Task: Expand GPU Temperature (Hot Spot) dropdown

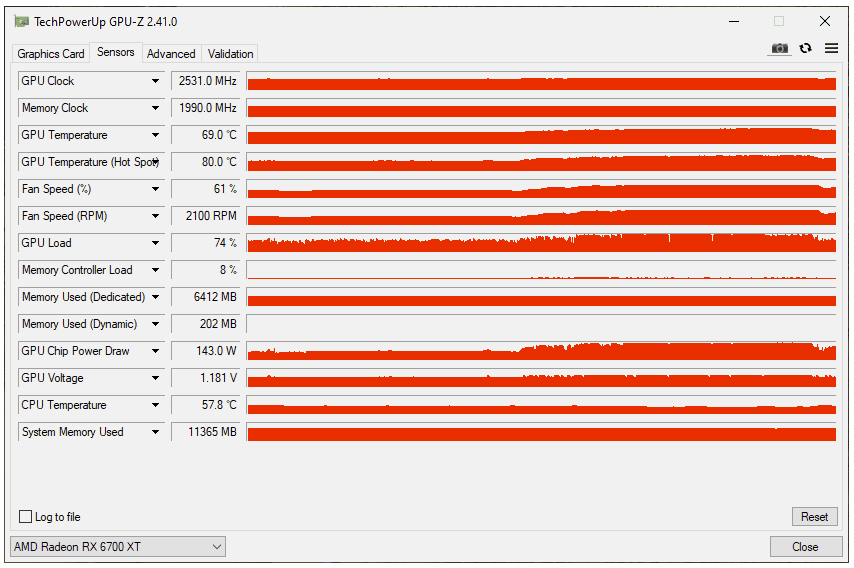Action: pos(155,162)
